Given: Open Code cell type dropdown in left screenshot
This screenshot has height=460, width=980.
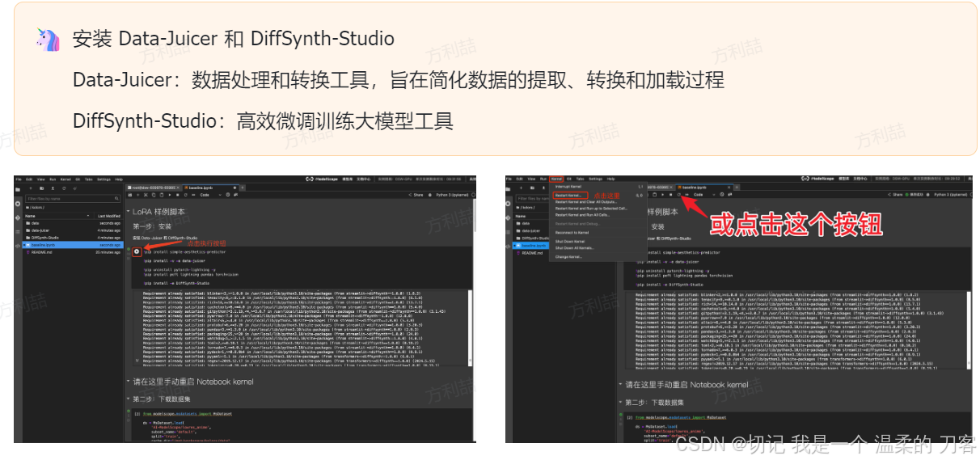Looking at the screenshot, I should (x=210, y=195).
